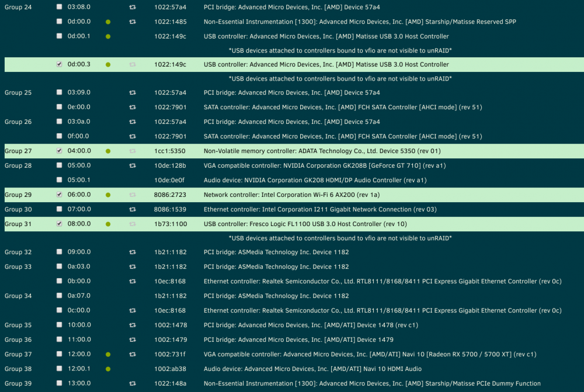The image size is (584, 392).
Task: Click the reset icon for device 0a:03.0
Action: click(132, 267)
